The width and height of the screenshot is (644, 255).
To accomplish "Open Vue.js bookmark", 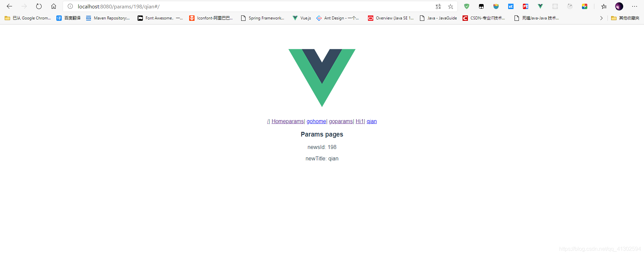I will click(302, 18).
